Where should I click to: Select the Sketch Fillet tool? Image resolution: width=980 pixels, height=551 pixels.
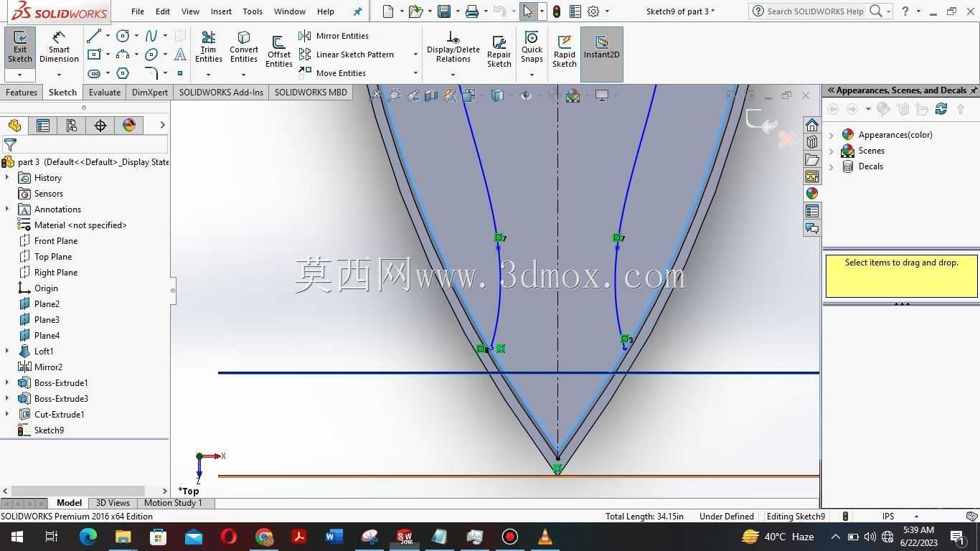click(151, 73)
